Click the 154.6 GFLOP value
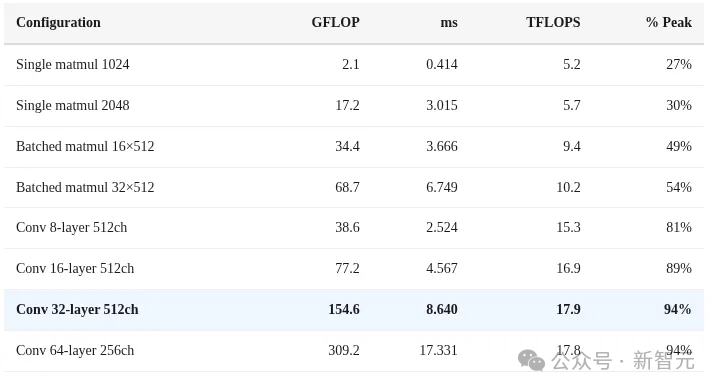This screenshot has width=718, height=390. tap(344, 309)
